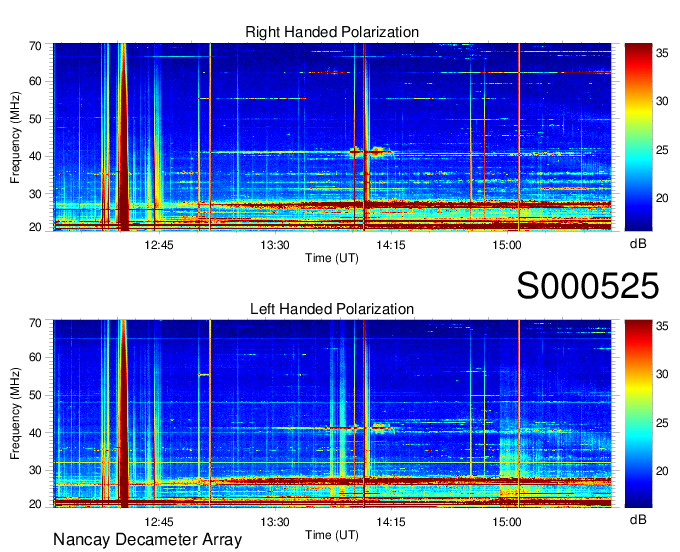Click 15:00 tick on Right Handed plot
680x552 pixels.
507,245
